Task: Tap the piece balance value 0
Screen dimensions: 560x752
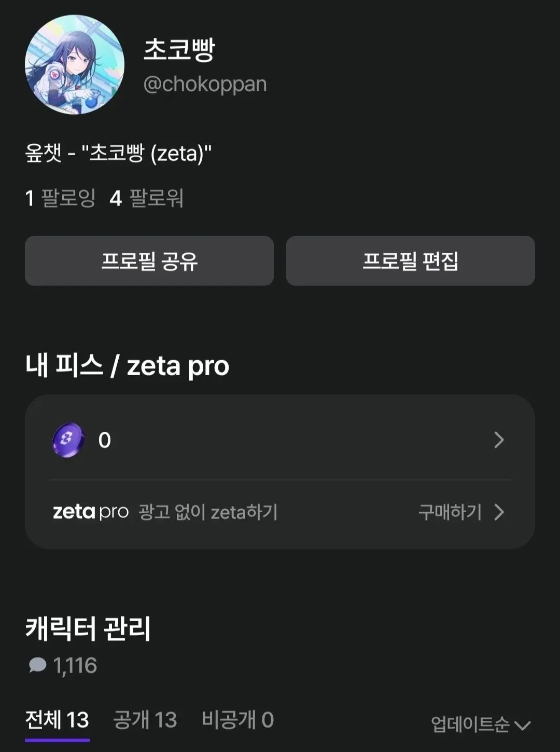Action: click(105, 440)
